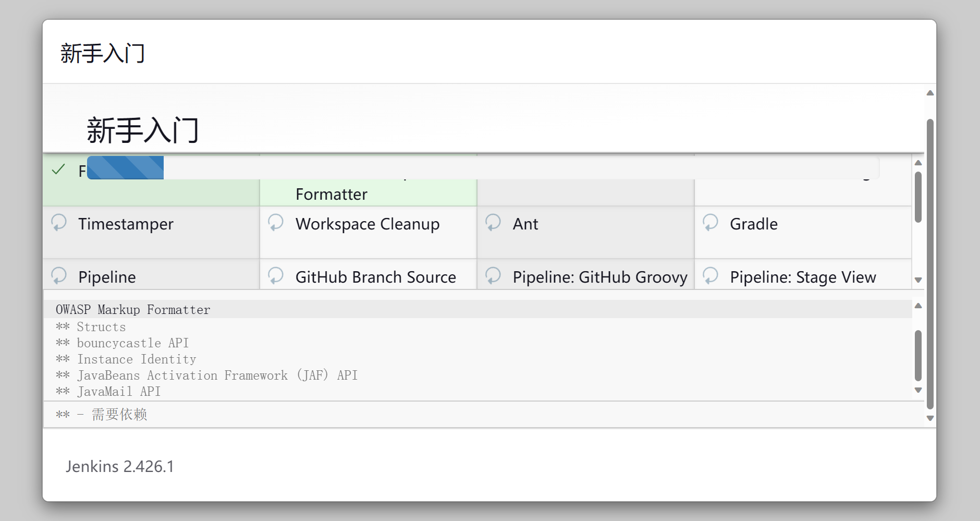This screenshot has height=521, width=980.
Task: Click the blue striped installation progress bar
Action: [126, 168]
